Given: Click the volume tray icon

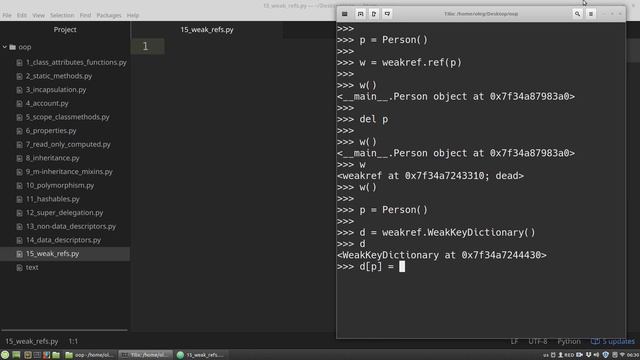Looking at the screenshot, I should coord(596,355).
